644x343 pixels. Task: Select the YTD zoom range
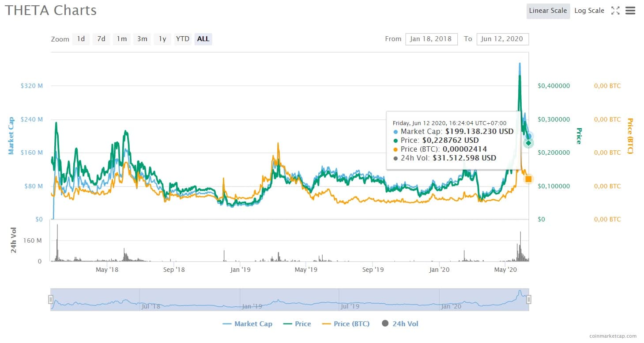coord(183,39)
